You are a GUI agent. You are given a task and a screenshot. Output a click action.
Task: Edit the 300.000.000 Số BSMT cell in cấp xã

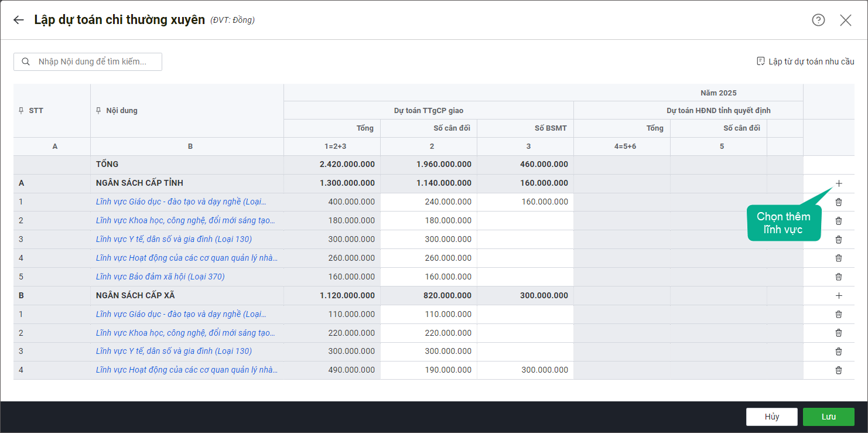click(x=525, y=370)
